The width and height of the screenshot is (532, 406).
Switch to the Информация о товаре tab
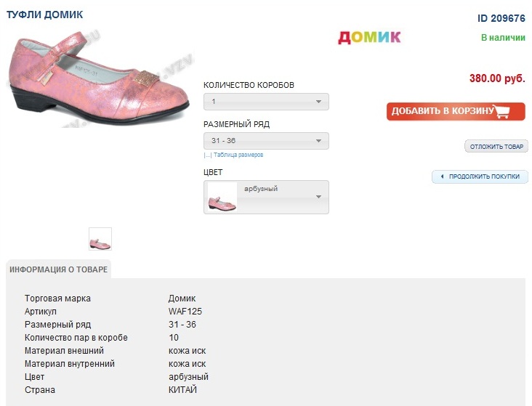pyautogui.click(x=59, y=269)
